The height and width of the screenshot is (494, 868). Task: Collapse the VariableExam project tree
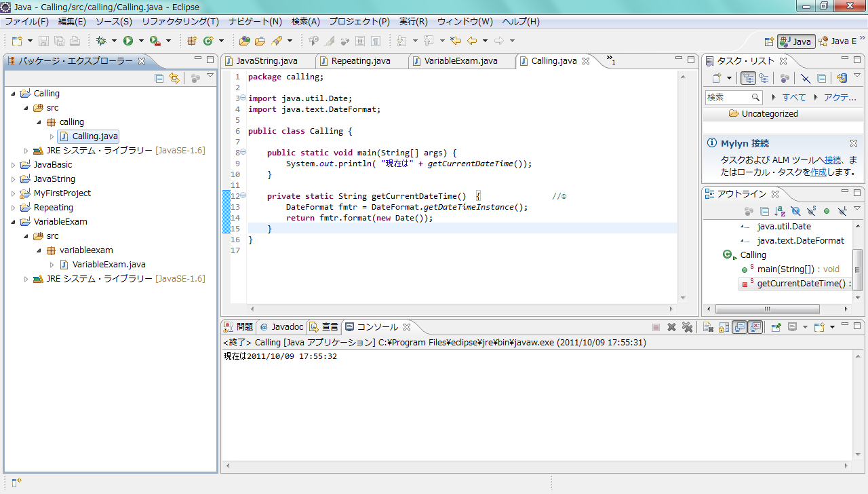tap(14, 222)
